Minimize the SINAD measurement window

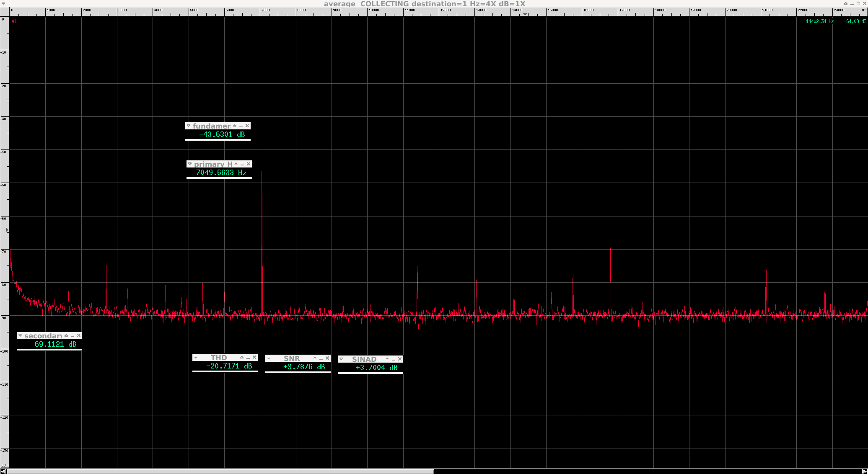point(394,359)
